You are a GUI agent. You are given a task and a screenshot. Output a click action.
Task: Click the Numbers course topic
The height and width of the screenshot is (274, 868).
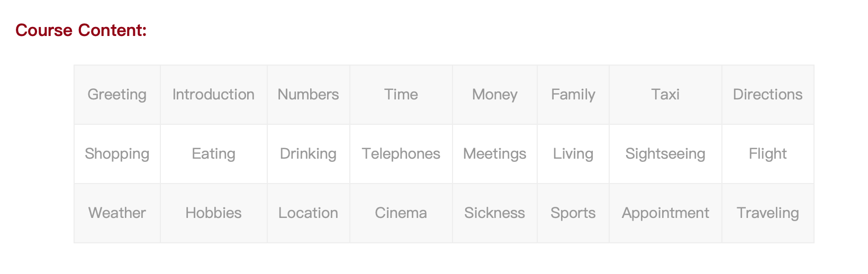click(x=308, y=95)
